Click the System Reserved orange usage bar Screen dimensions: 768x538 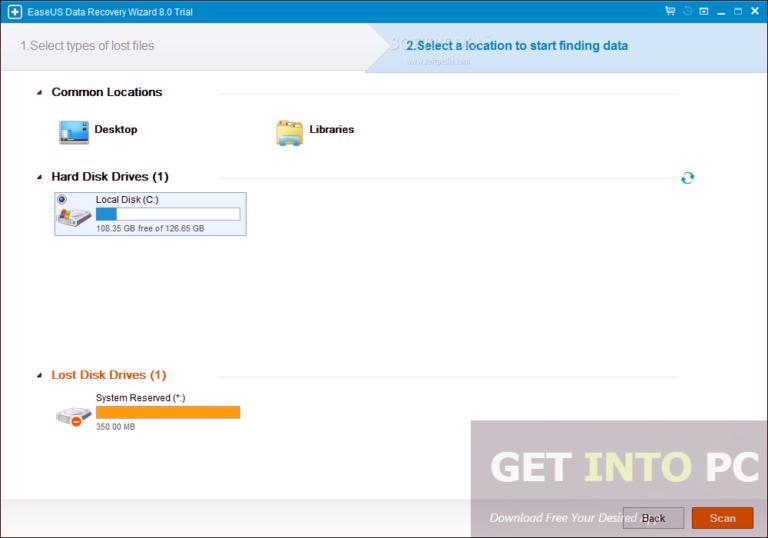coord(168,413)
